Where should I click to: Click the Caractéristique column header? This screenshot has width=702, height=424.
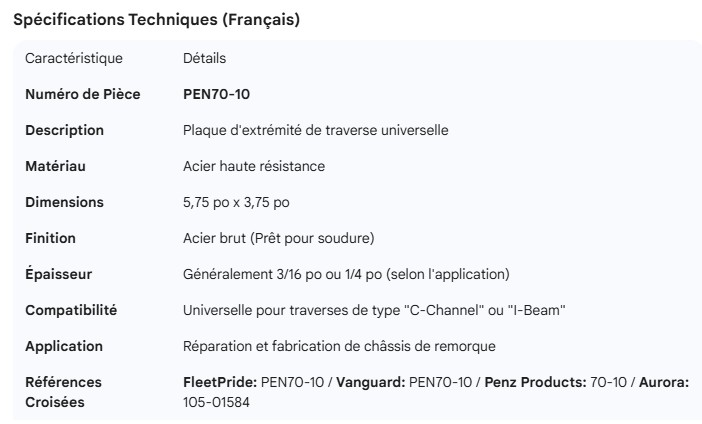73,58
